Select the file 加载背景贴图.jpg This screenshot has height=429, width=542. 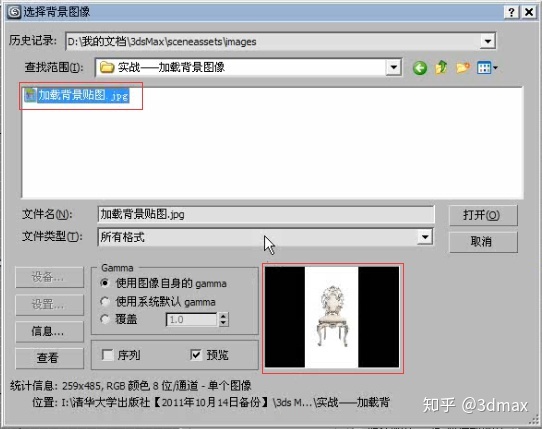tap(77, 95)
